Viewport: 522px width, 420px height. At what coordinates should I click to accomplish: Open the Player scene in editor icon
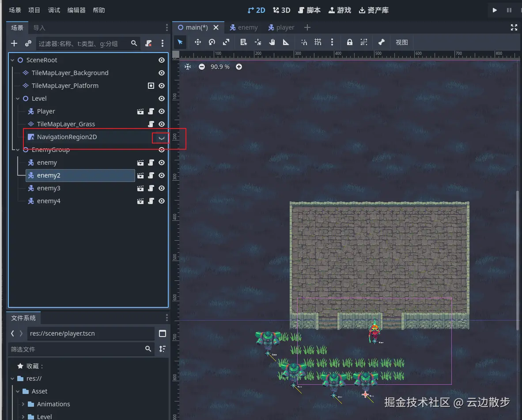tap(140, 111)
